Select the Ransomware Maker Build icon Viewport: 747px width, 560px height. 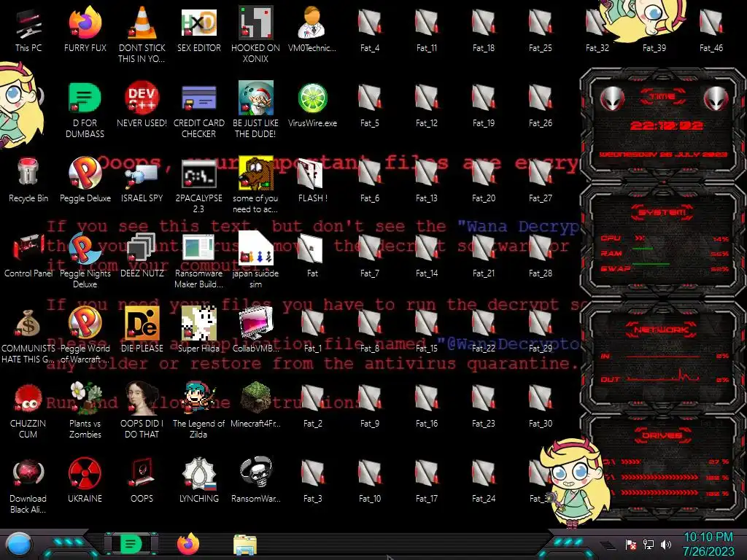[199, 260]
